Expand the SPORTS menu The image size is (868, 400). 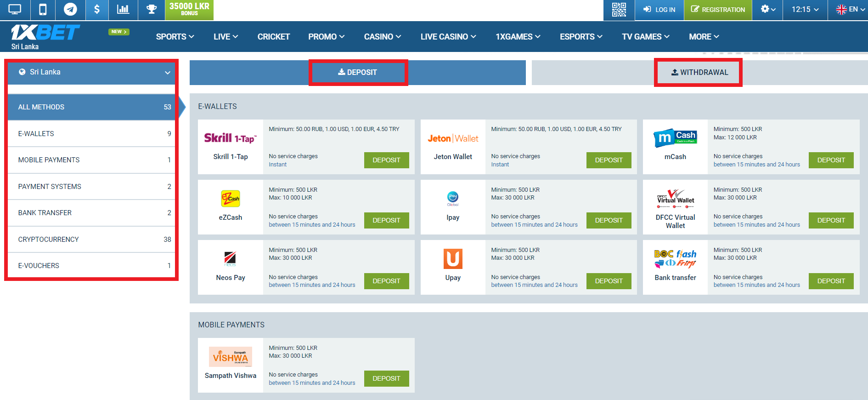(175, 37)
